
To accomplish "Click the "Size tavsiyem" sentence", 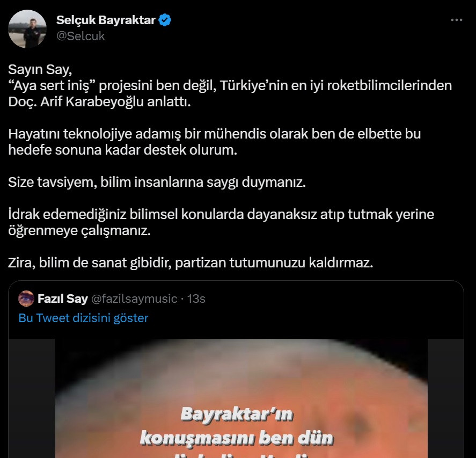I will (157, 182).
